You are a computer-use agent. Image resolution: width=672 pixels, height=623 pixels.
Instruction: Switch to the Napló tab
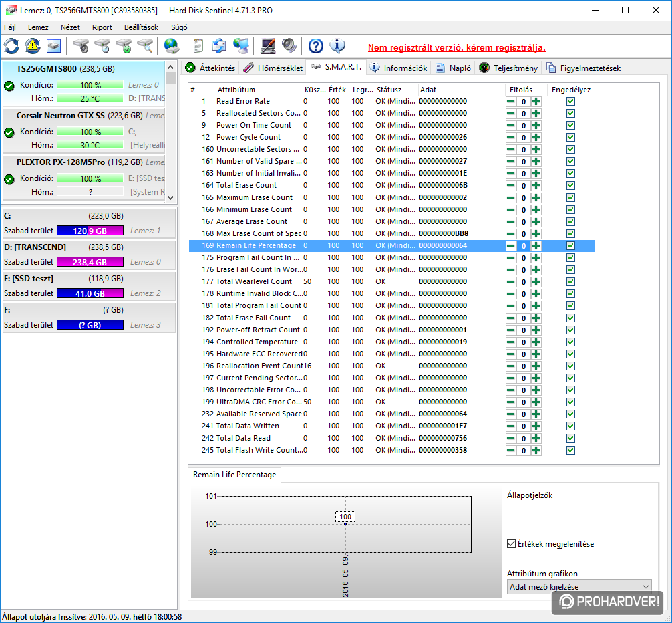[x=453, y=68]
